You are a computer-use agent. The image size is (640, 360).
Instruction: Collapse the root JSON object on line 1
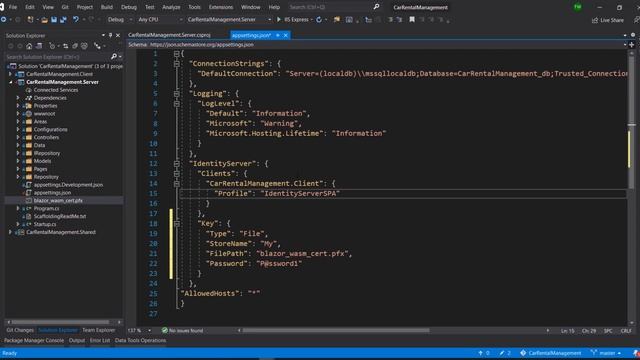pyautogui.click(x=176, y=54)
